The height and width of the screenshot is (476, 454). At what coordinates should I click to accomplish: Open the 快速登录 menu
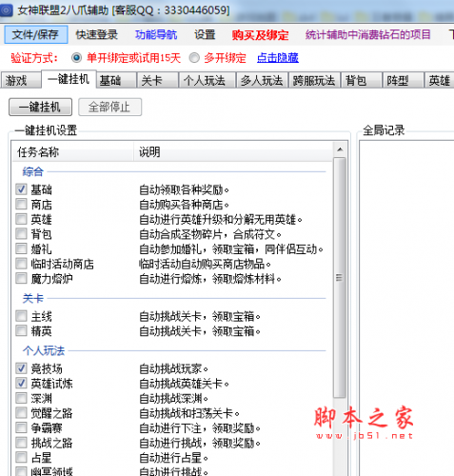pyautogui.click(x=97, y=34)
